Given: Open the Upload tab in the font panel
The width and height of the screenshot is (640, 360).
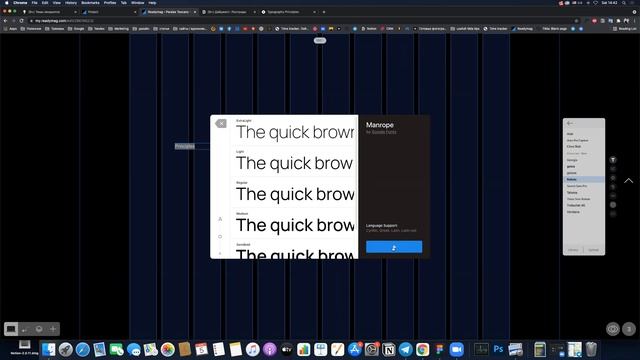Looking at the screenshot, I should coord(593,250).
